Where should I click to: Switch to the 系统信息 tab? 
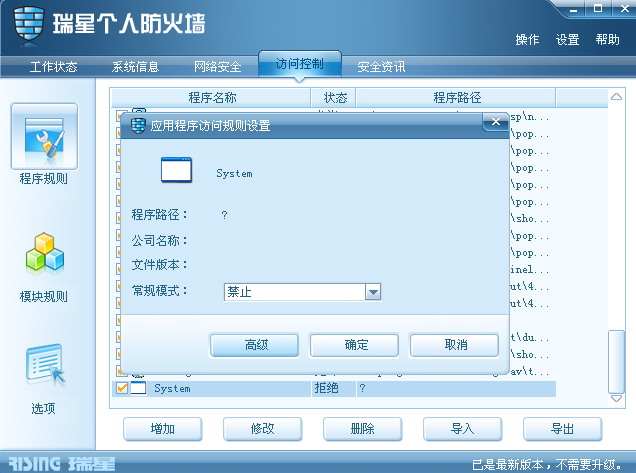[x=135, y=67]
